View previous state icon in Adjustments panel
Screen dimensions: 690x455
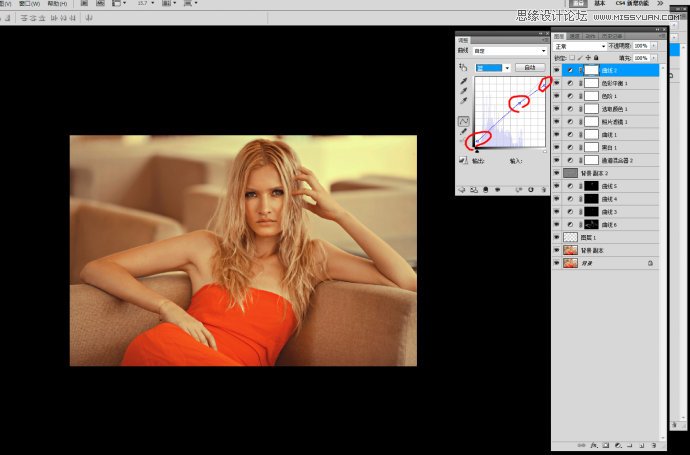click(519, 190)
